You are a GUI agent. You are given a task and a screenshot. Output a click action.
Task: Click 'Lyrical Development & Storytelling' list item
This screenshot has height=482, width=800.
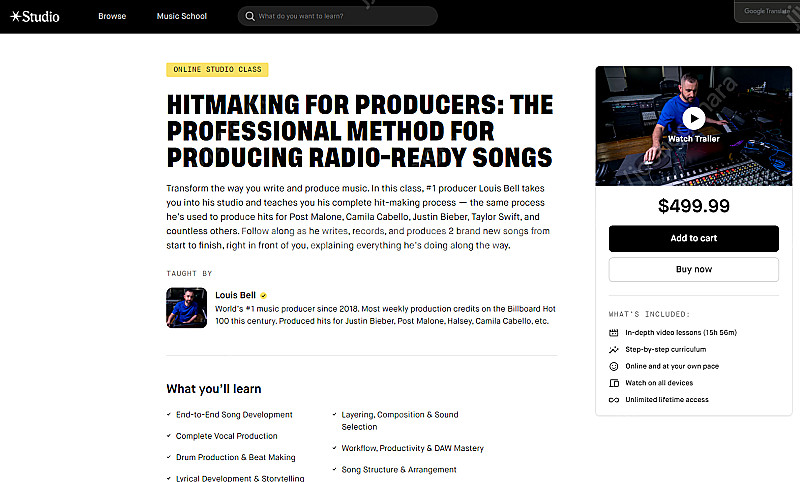240,478
